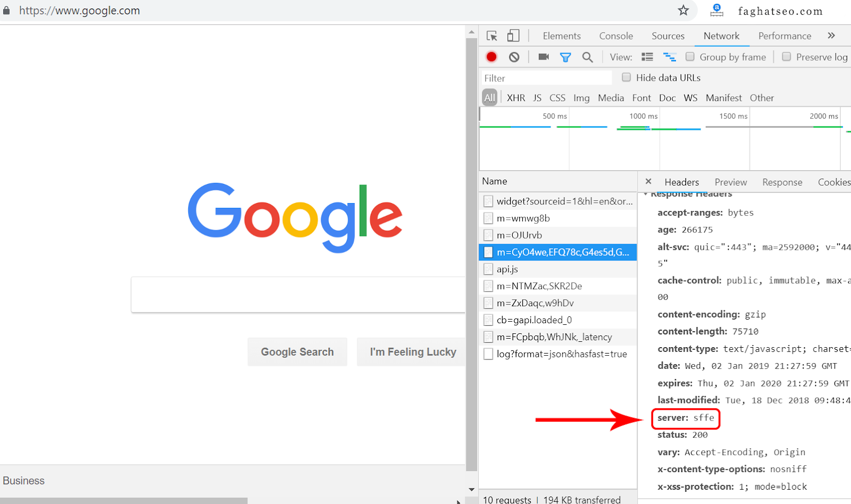The height and width of the screenshot is (504, 851).
Task: Open the Elements panel tab
Action: pyautogui.click(x=562, y=36)
